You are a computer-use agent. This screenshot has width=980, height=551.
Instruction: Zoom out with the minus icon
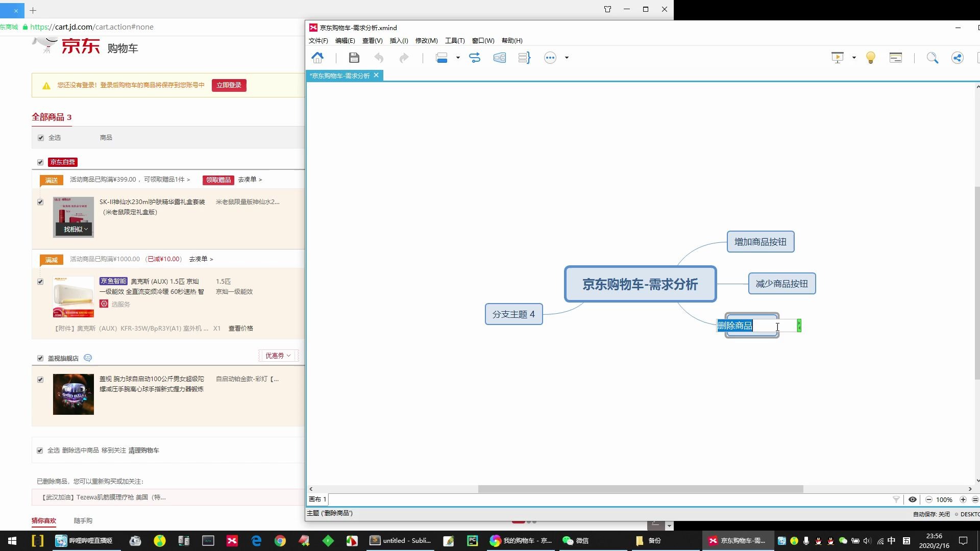[x=929, y=499]
